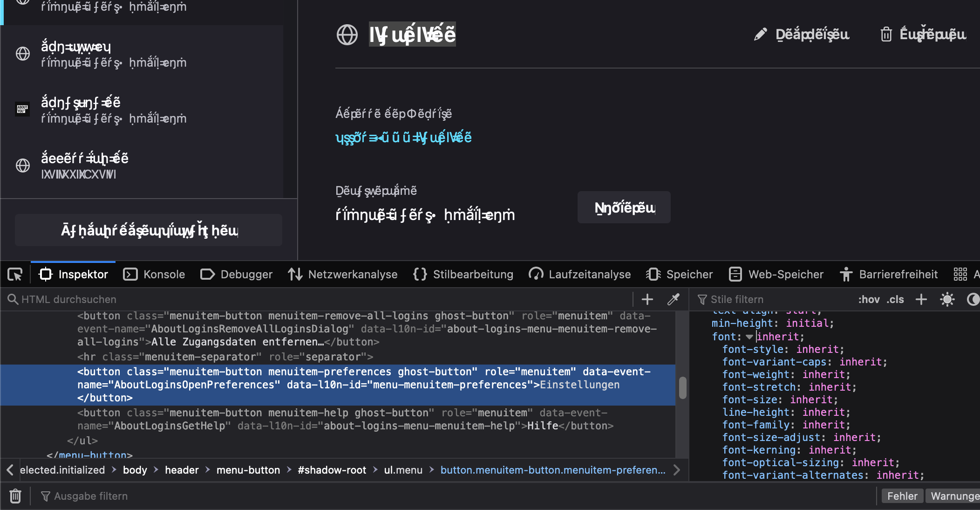The height and width of the screenshot is (510, 980).
Task: Click the trash icon to clear console output
Action: 15,496
